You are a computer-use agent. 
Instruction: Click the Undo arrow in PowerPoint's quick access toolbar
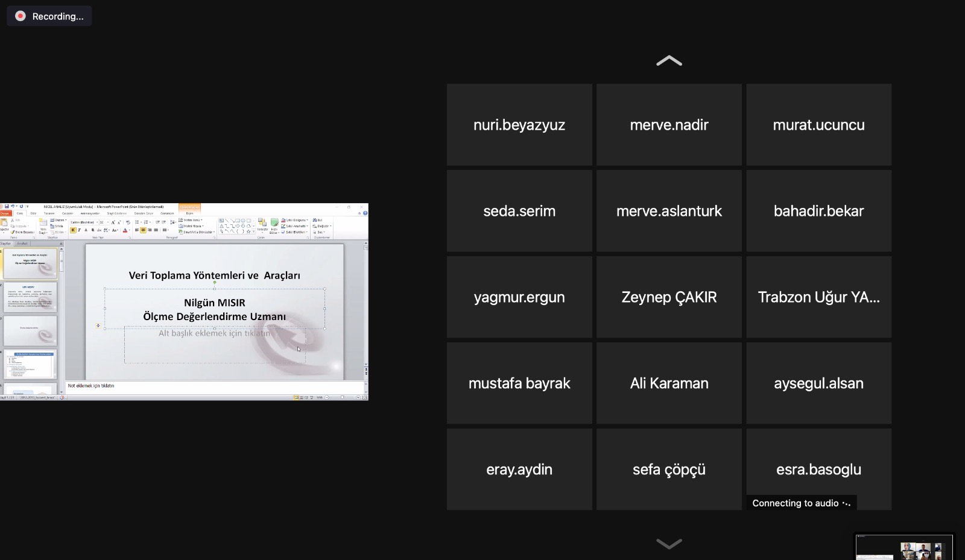[13, 206]
